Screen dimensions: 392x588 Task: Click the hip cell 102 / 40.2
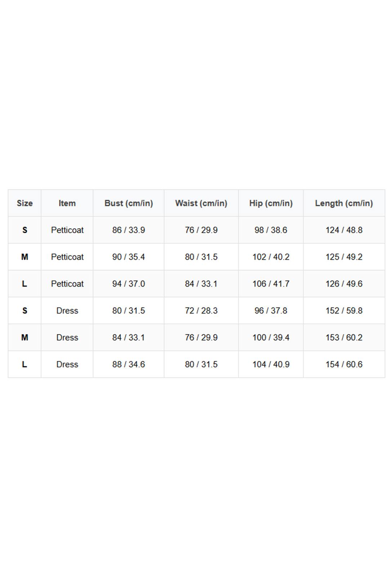[x=271, y=257]
